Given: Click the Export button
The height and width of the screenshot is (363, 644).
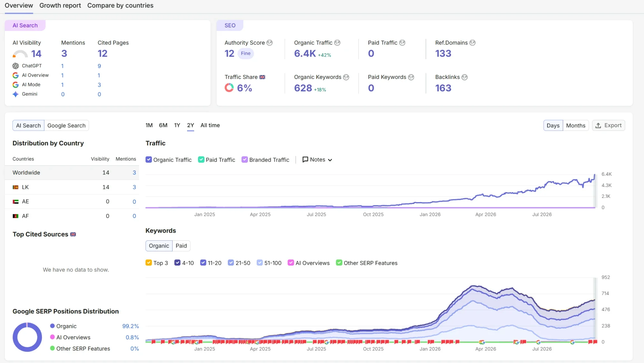Looking at the screenshot, I should pyautogui.click(x=609, y=126).
